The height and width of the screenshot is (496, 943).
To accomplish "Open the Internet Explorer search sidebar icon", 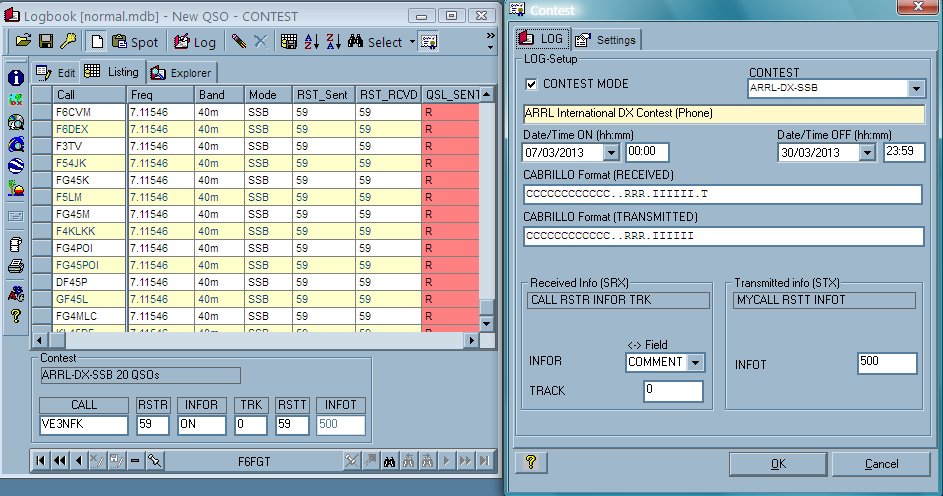I will pyautogui.click(x=16, y=144).
